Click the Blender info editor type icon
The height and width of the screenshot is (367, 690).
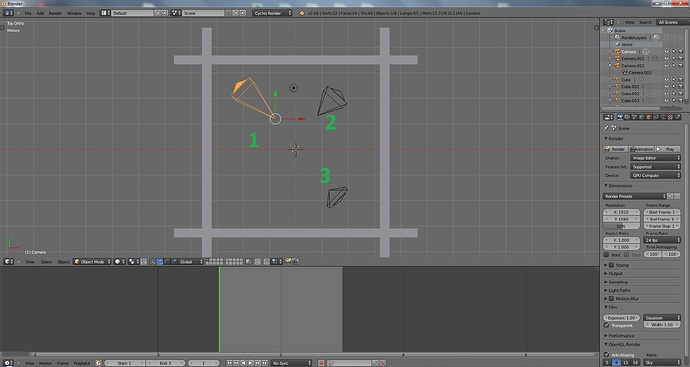pyautogui.click(x=7, y=13)
